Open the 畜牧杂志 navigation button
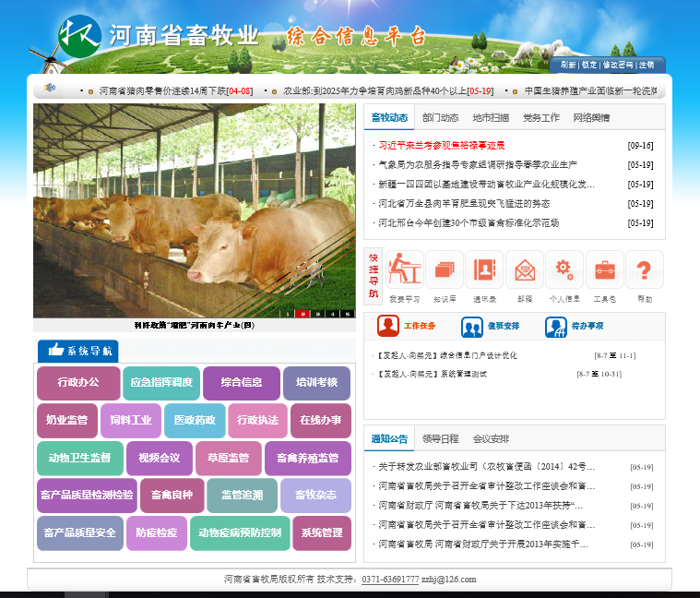700x598 pixels. point(315,496)
